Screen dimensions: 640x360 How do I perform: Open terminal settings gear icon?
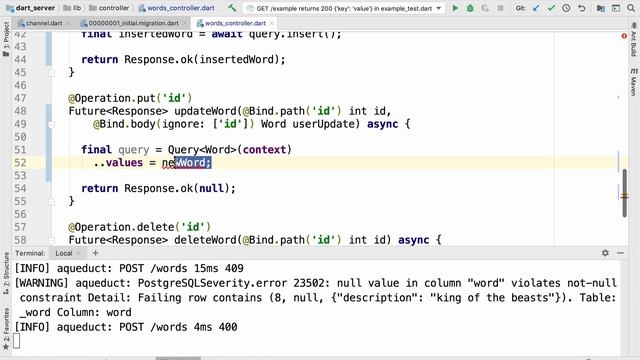click(x=605, y=253)
